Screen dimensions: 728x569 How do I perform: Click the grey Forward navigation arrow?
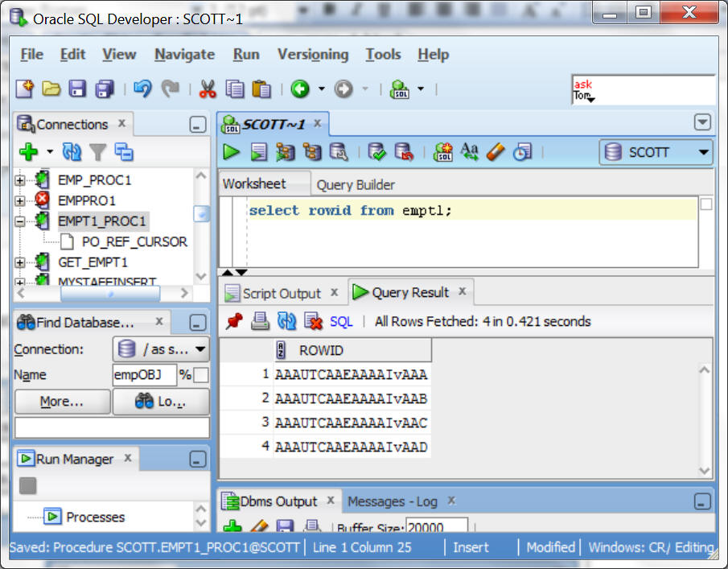pos(343,89)
